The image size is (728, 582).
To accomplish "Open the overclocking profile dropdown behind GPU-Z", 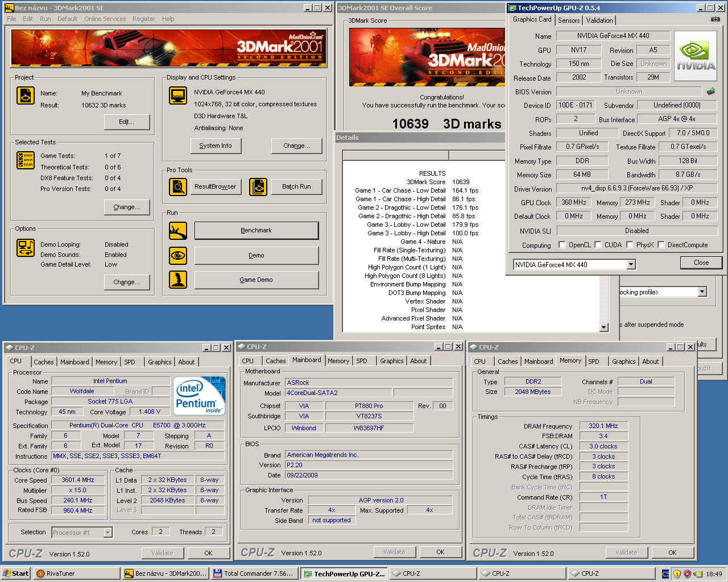I will [x=702, y=292].
